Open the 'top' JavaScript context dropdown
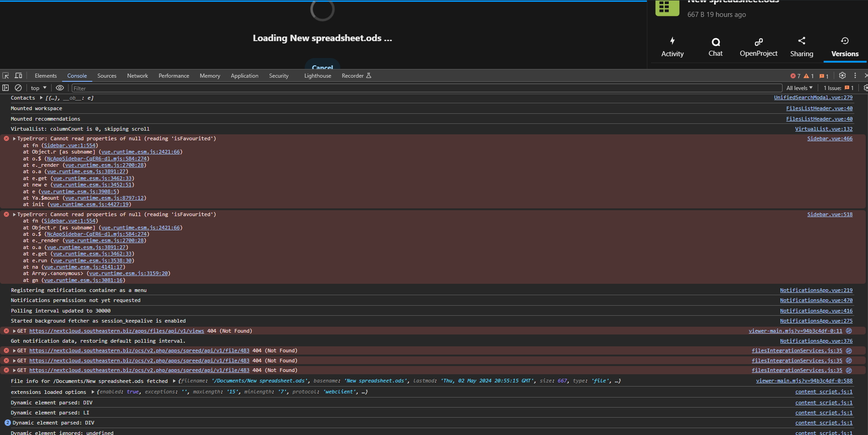This screenshot has width=868, height=435. pyautogui.click(x=39, y=88)
